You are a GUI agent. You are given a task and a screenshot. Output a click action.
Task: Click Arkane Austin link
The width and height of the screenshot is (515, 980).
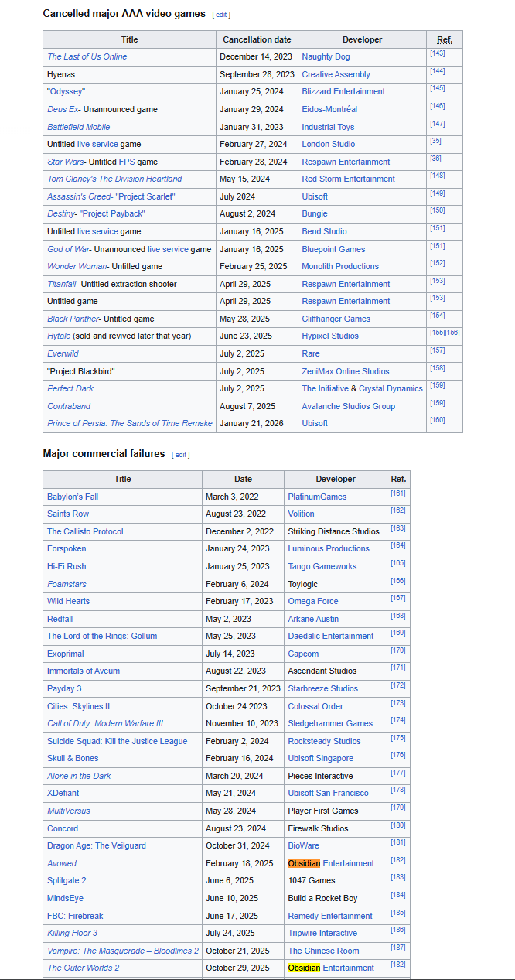point(312,619)
